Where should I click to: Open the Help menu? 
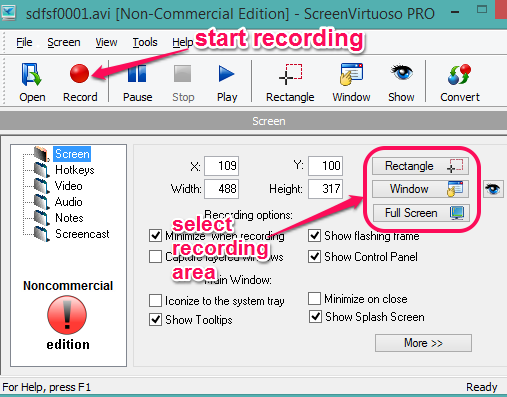(183, 42)
